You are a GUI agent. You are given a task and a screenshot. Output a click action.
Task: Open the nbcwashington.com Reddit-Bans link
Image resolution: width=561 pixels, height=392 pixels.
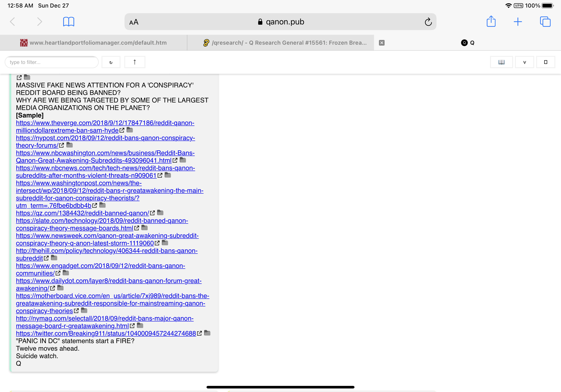coord(105,157)
